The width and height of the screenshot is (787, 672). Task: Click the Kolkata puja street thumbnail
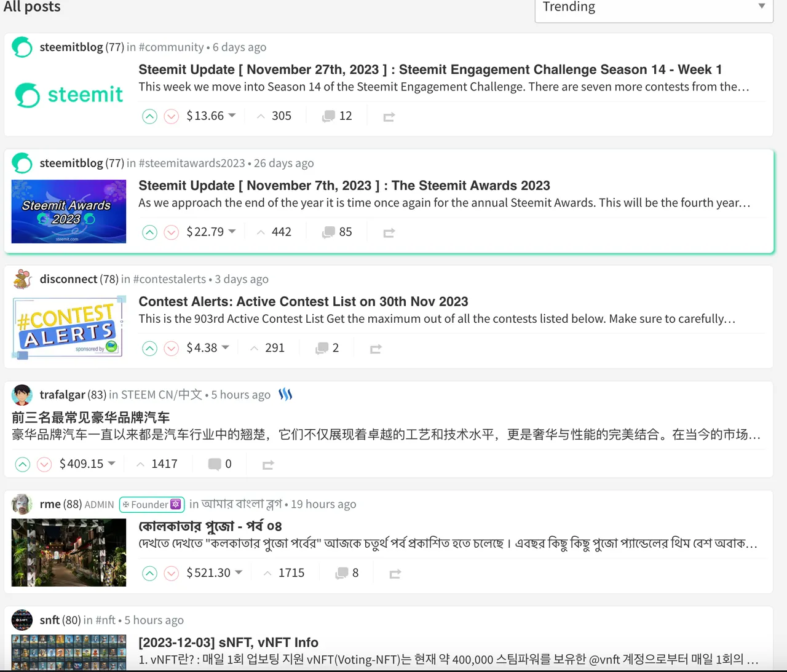[x=69, y=553]
